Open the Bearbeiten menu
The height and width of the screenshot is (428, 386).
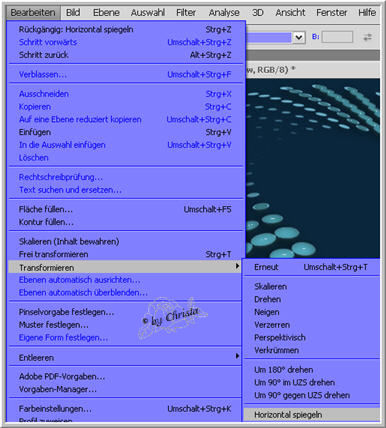(x=33, y=13)
